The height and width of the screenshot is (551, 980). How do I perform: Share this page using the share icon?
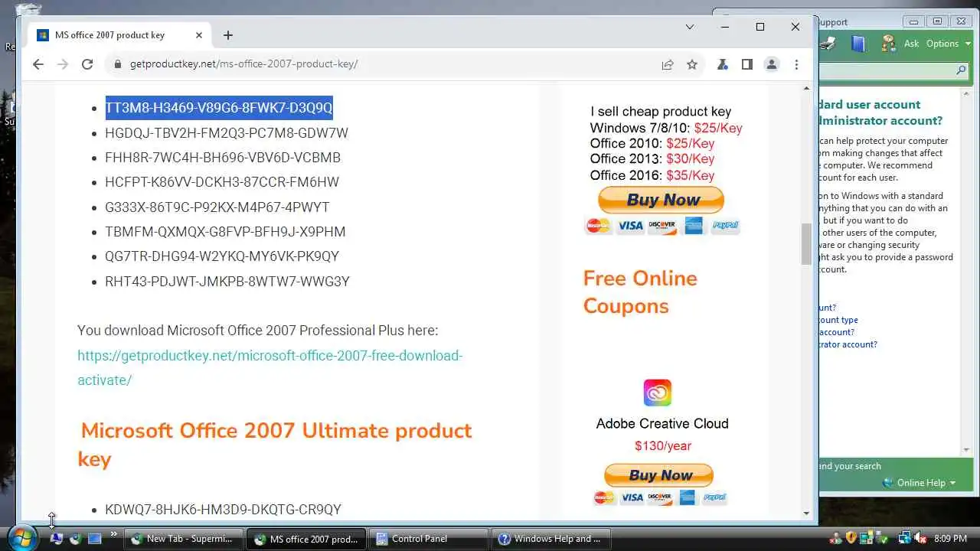668,65
